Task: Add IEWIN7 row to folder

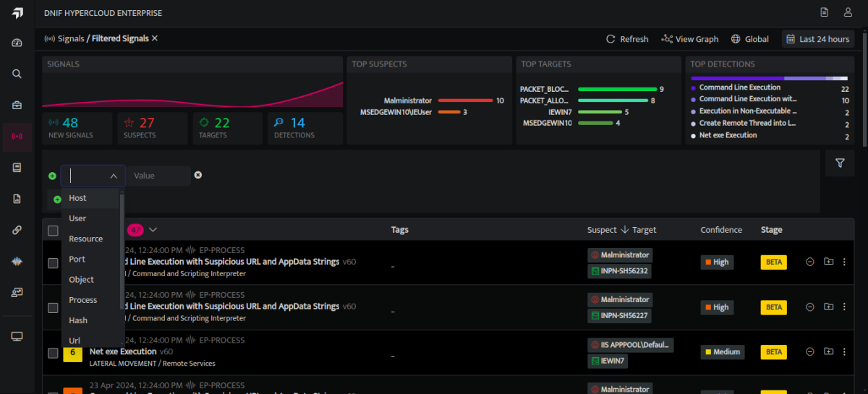Action: point(828,351)
